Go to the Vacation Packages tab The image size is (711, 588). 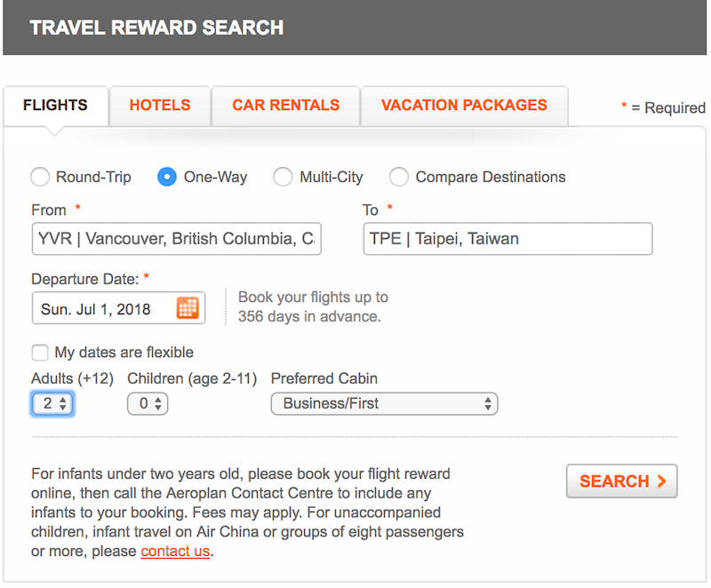coord(464,105)
